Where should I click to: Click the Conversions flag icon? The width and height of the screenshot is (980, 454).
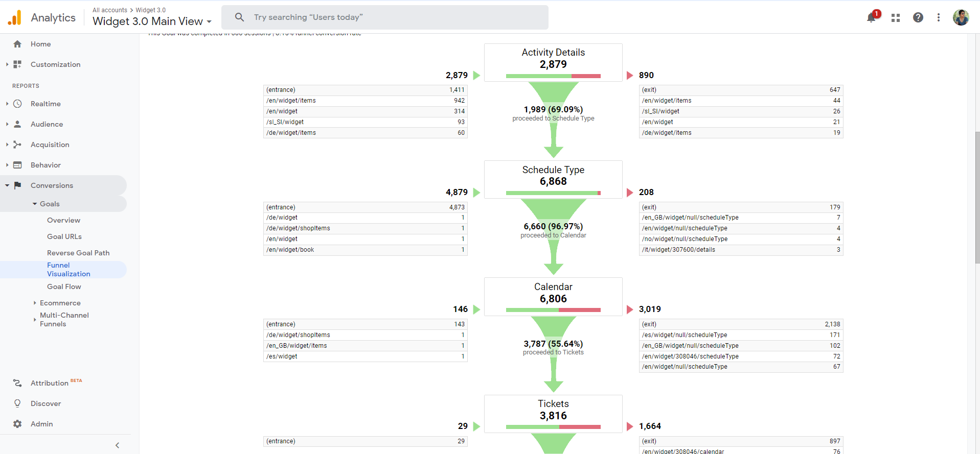pyautogui.click(x=17, y=185)
